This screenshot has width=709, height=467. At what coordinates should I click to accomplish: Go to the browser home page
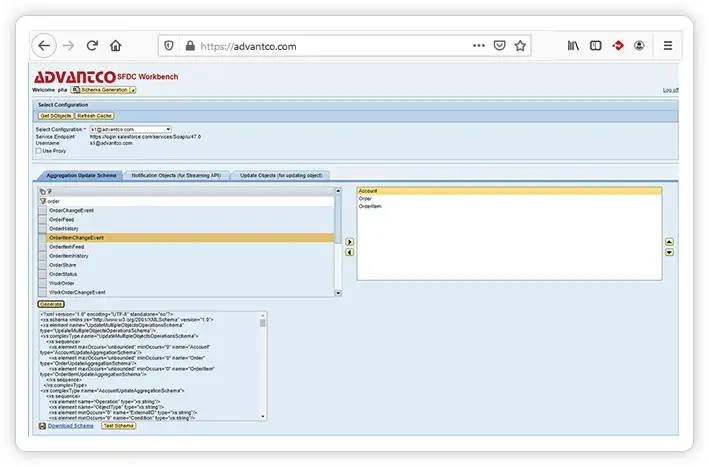116,46
